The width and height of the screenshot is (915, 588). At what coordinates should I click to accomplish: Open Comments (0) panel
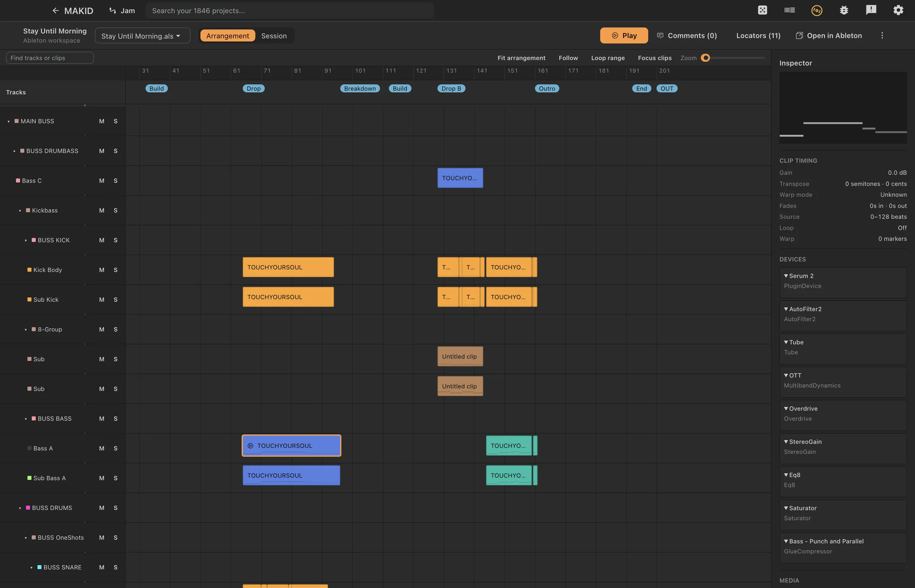pyautogui.click(x=687, y=35)
